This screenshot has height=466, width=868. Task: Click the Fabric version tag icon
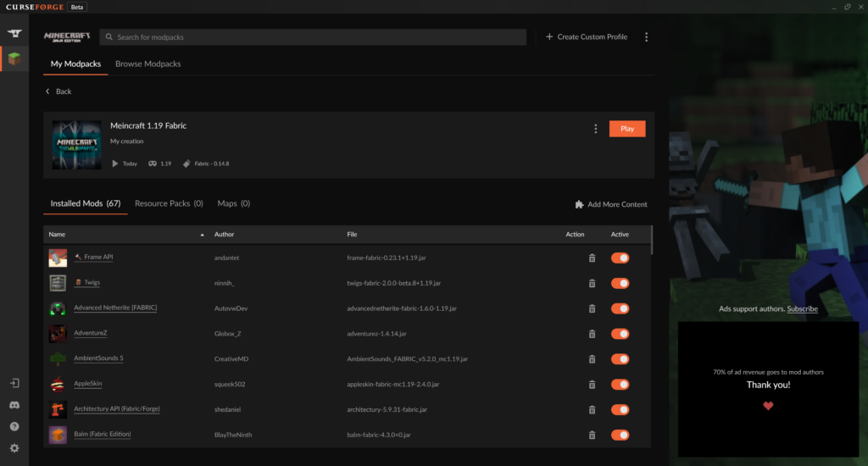point(186,164)
